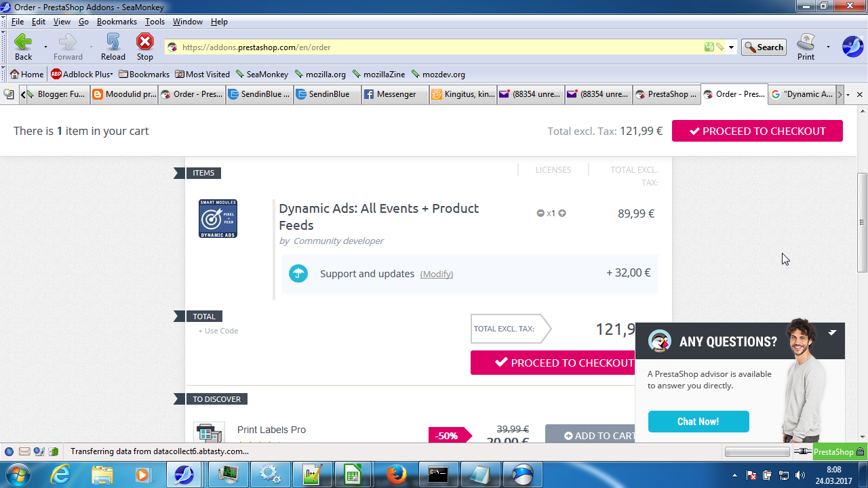Start a chat with Chat Now button
This screenshot has width=868, height=488.
pyautogui.click(x=698, y=422)
